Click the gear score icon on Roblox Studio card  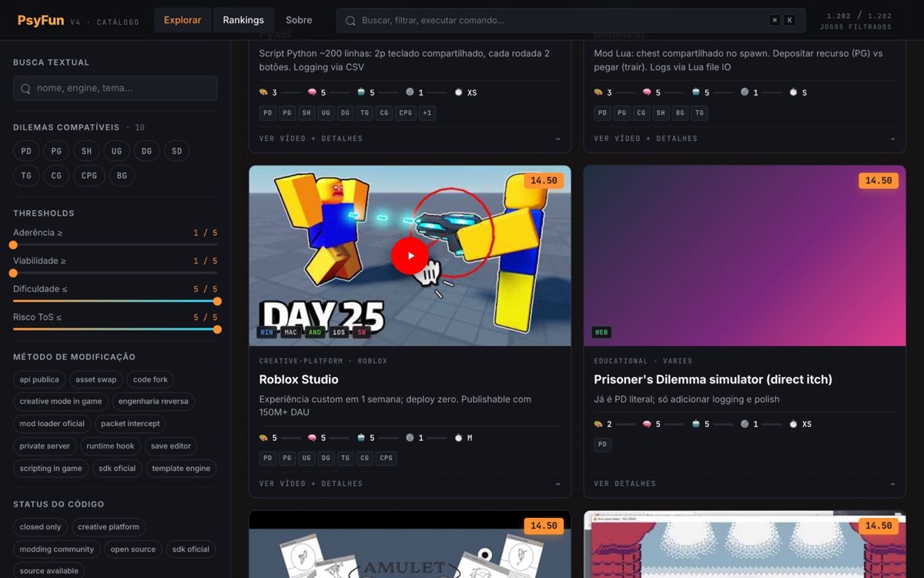[x=410, y=438]
